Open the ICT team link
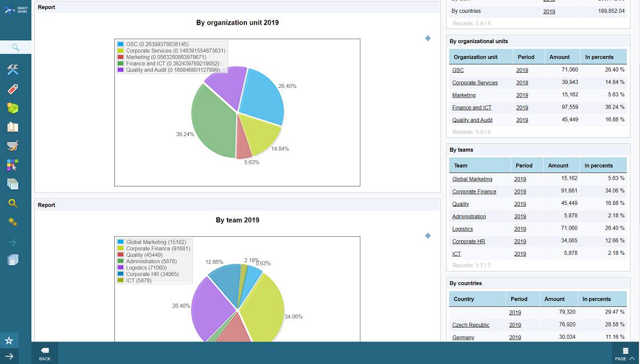The height and width of the screenshot is (364, 640). (x=456, y=254)
